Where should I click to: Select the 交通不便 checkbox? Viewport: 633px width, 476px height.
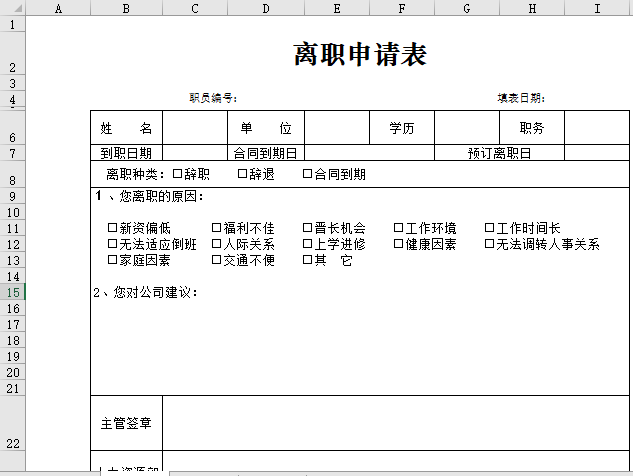point(217,260)
